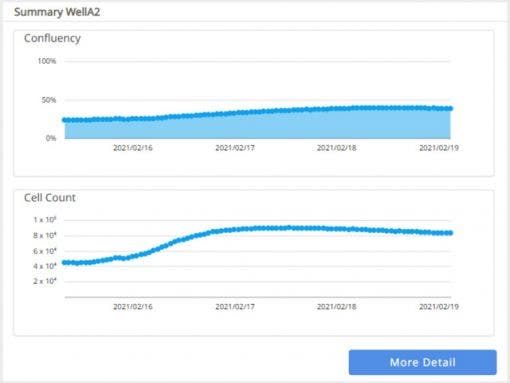Select last data point on Confluency curve

(450, 108)
